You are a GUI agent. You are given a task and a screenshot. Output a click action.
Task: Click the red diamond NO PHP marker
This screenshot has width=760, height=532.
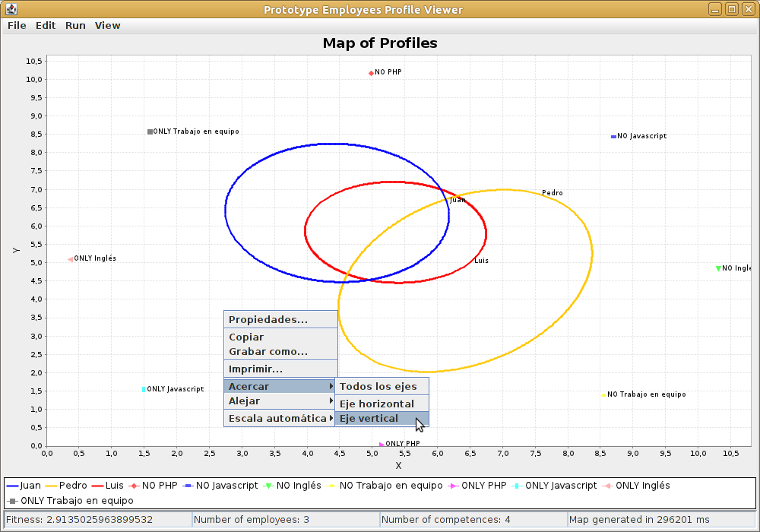(372, 73)
